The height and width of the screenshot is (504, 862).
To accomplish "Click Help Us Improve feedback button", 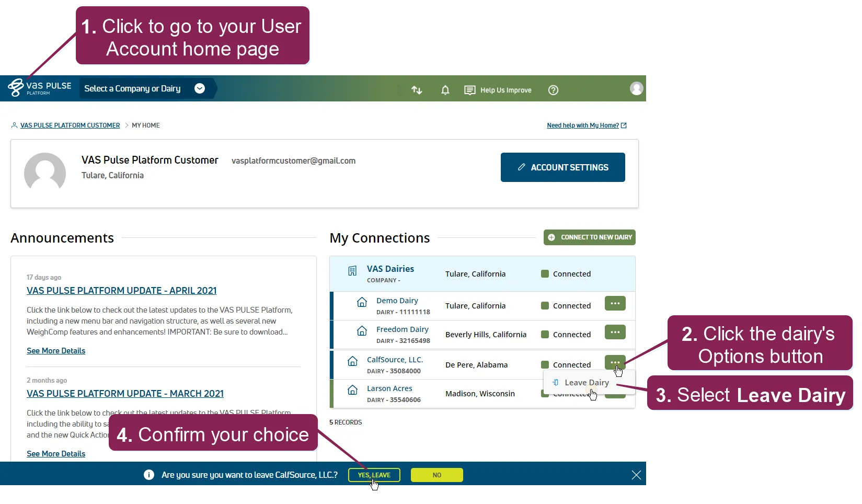I will [x=498, y=90].
